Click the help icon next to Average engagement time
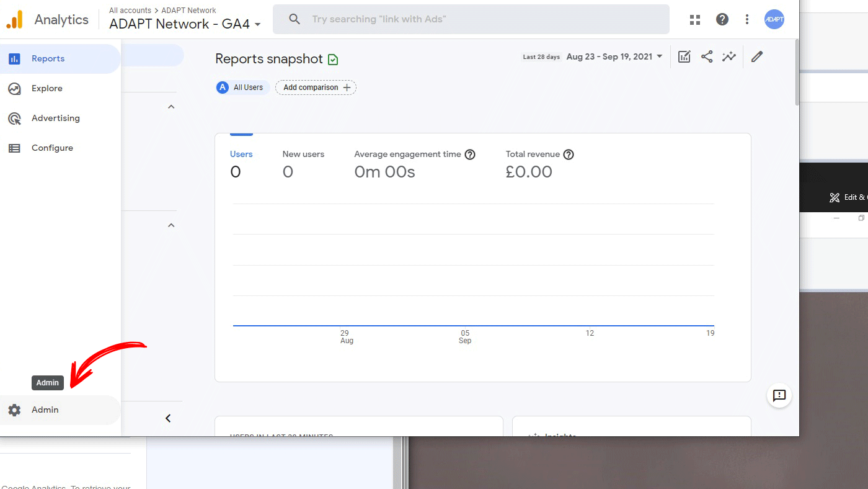The width and height of the screenshot is (868, 489). click(x=470, y=155)
